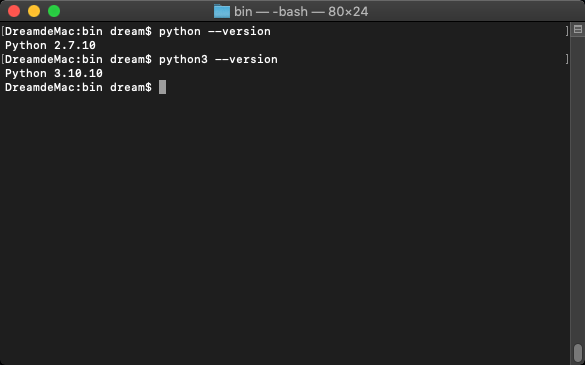Click the 'python --version' command text

215,31
